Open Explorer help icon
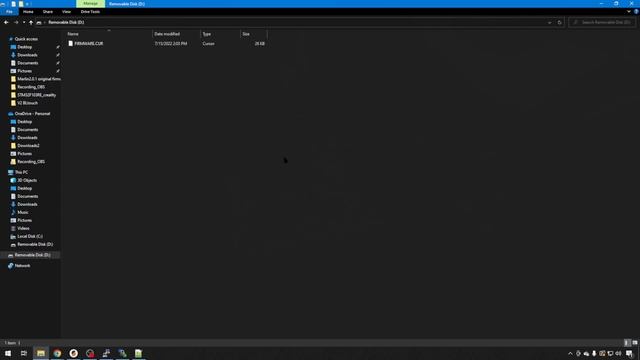 pyautogui.click(x=636, y=12)
